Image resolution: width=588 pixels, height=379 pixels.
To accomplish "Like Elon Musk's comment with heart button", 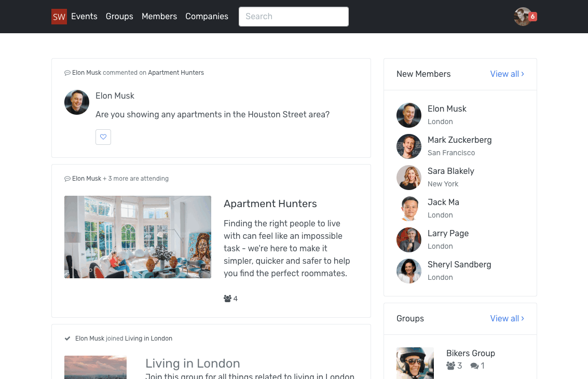I will pos(103,137).
